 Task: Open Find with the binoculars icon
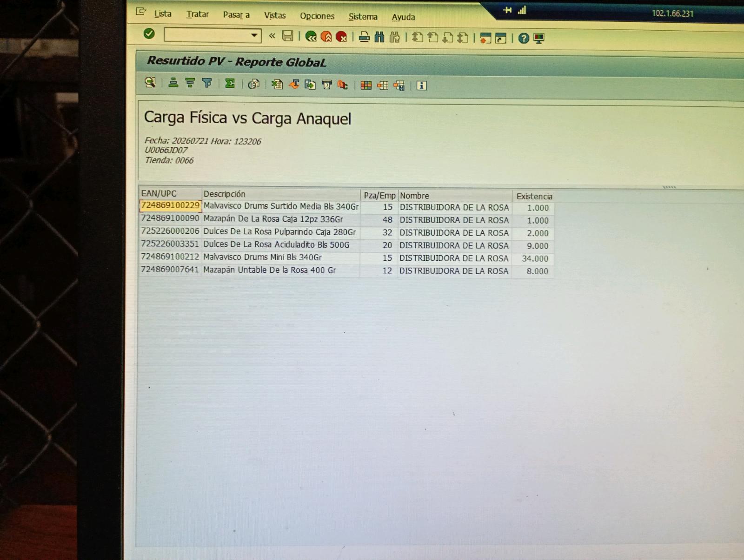click(379, 37)
